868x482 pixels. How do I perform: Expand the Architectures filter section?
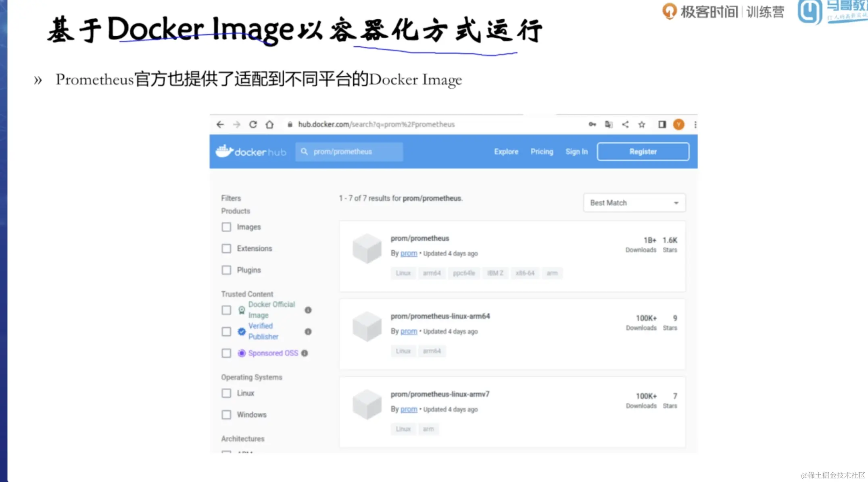242,439
